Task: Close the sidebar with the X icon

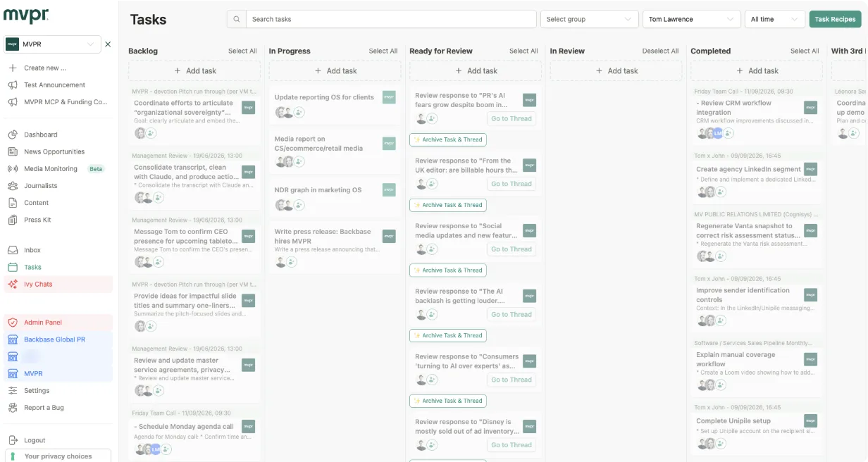Action: (108, 44)
